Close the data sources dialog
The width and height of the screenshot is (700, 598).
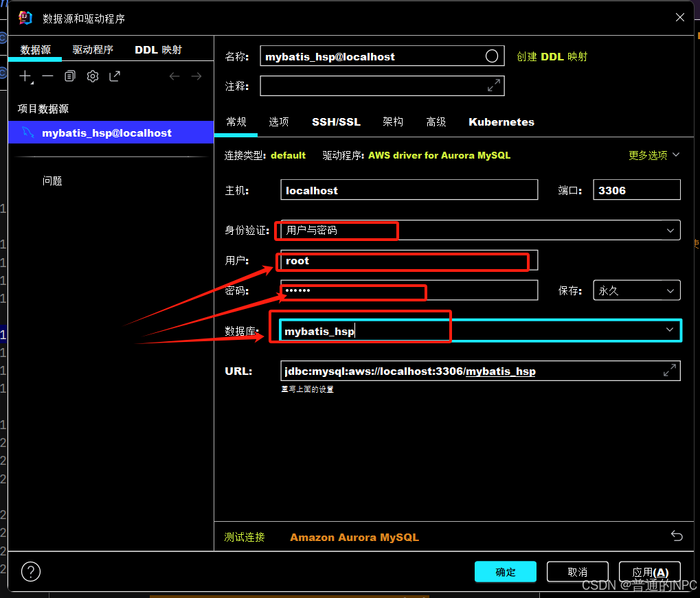click(680, 17)
